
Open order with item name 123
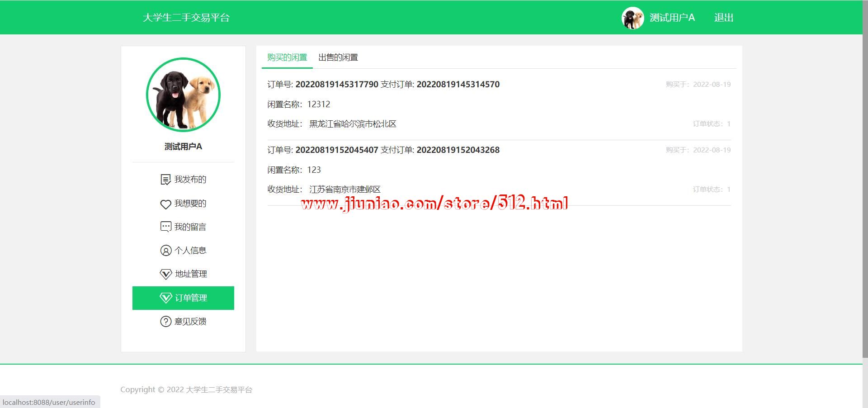click(314, 170)
